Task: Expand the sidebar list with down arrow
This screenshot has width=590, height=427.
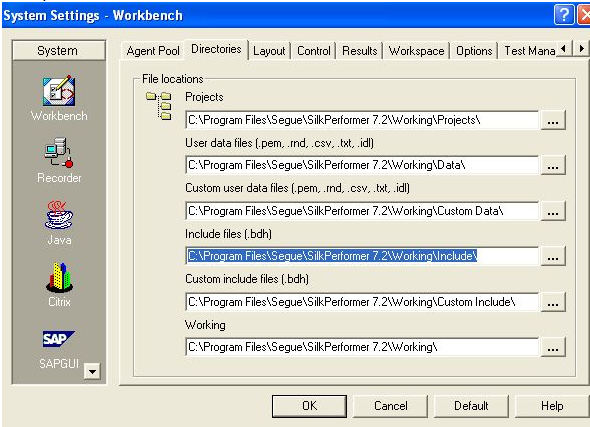Action: point(92,372)
